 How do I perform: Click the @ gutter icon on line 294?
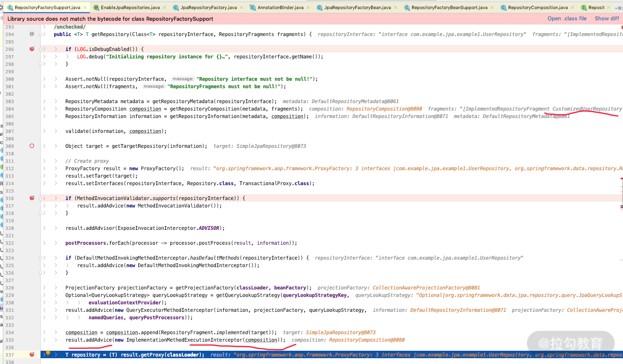tap(32, 34)
